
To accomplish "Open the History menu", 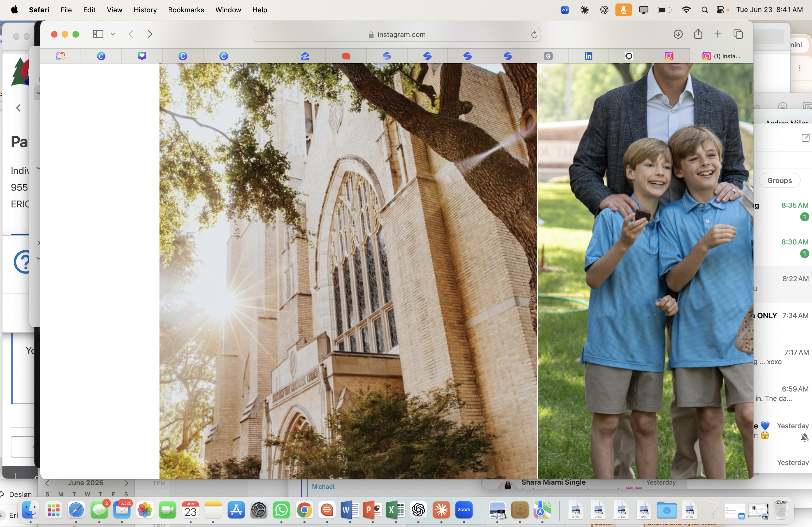I will pyautogui.click(x=145, y=10).
